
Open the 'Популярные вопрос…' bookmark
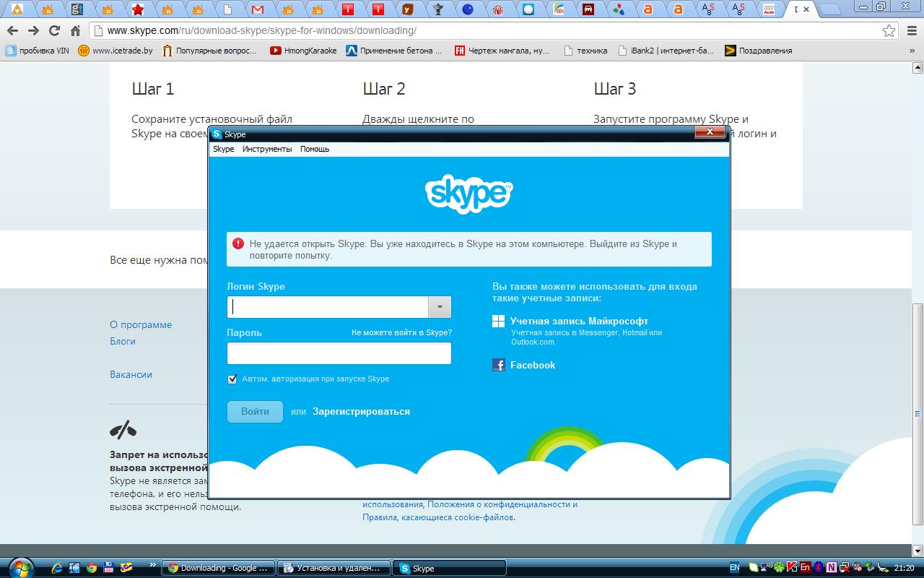209,51
